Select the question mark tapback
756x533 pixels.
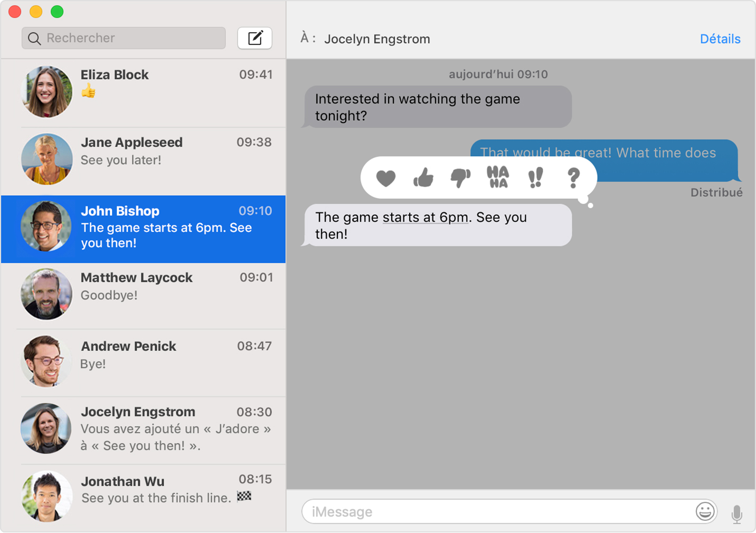573,178
